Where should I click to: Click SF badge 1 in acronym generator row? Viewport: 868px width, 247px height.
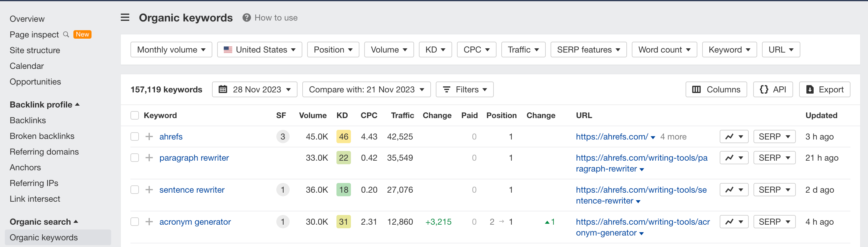tap(283, 222)
